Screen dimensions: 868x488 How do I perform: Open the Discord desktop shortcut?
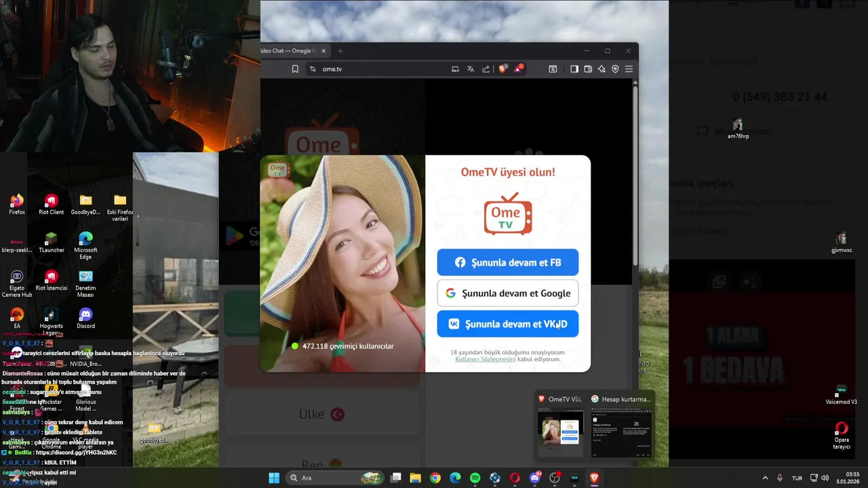[x=85, y=319]
